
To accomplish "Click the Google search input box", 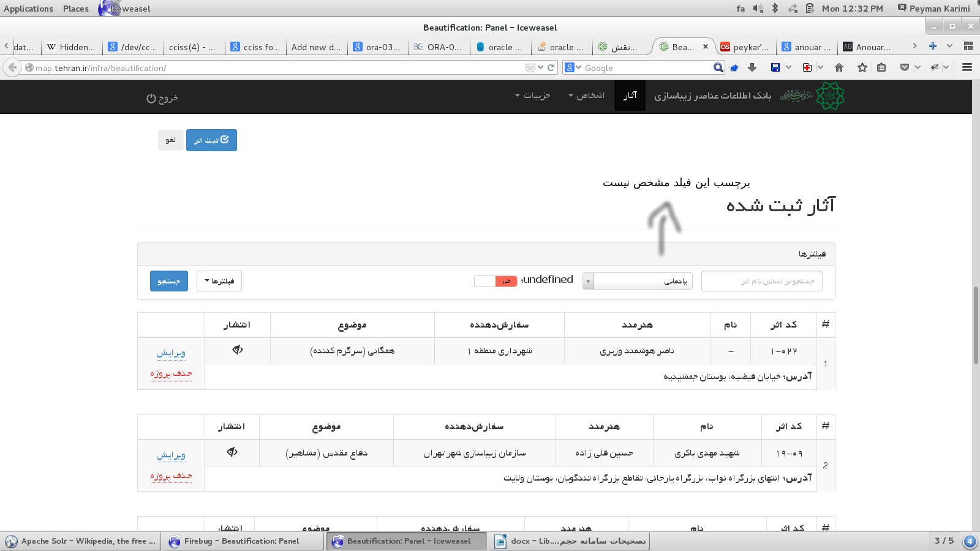I will pos(646,68).
